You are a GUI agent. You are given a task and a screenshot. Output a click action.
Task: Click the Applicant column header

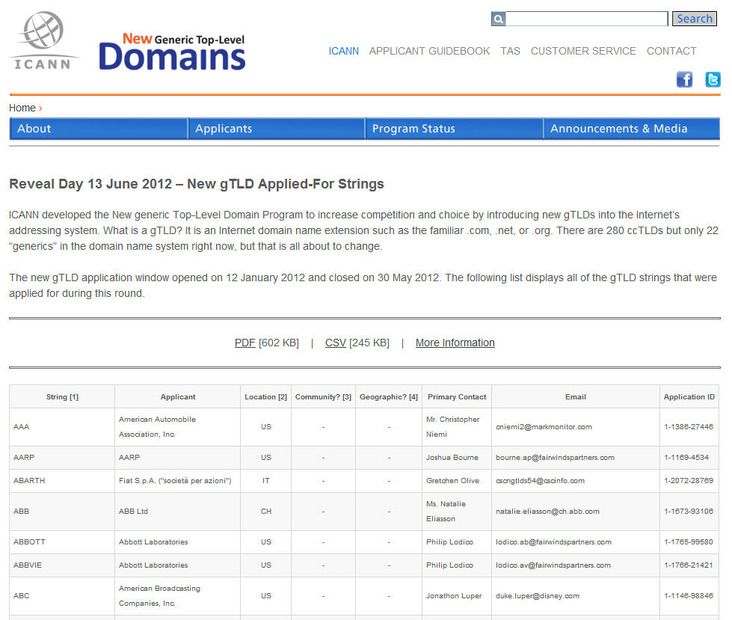point(178,396)
